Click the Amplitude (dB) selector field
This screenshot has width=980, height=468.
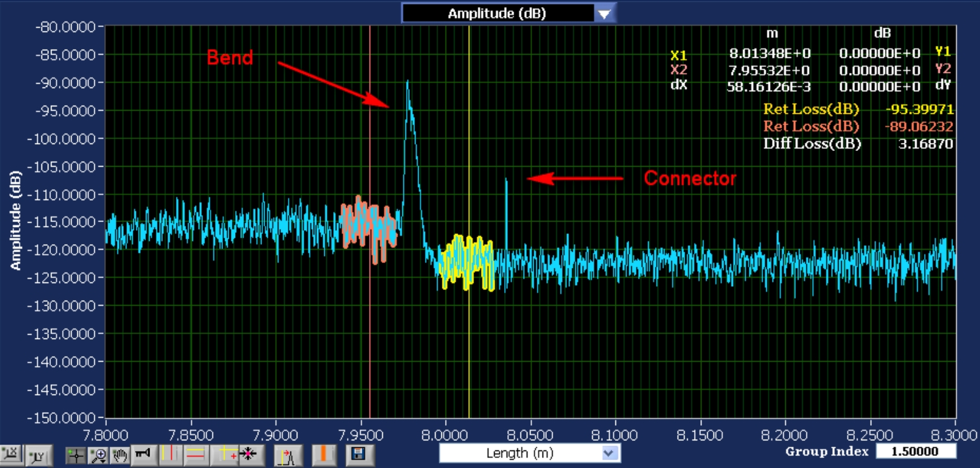497,14
